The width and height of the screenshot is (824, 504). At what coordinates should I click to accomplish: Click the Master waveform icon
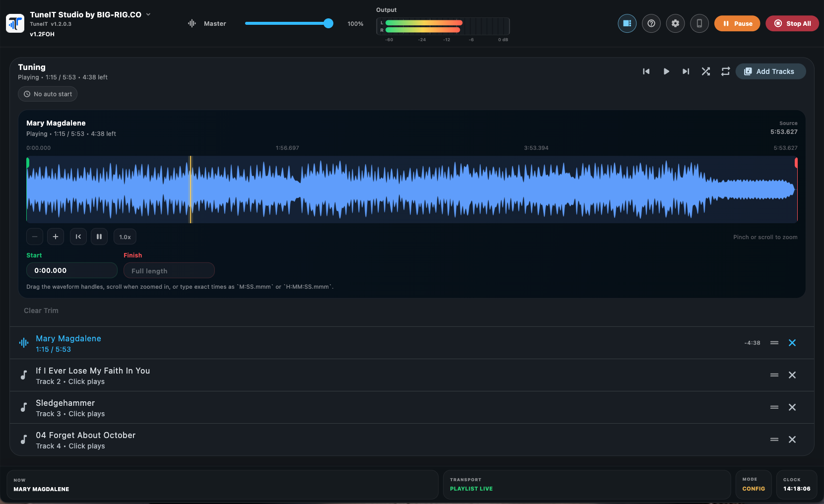(x=192, y=23)
